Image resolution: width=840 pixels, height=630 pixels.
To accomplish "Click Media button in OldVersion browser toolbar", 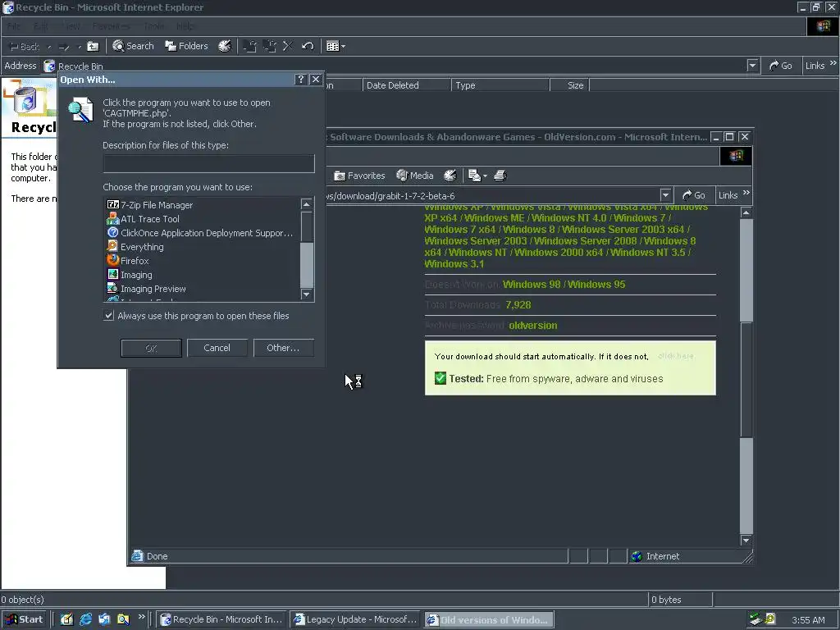I will [414, 176].
